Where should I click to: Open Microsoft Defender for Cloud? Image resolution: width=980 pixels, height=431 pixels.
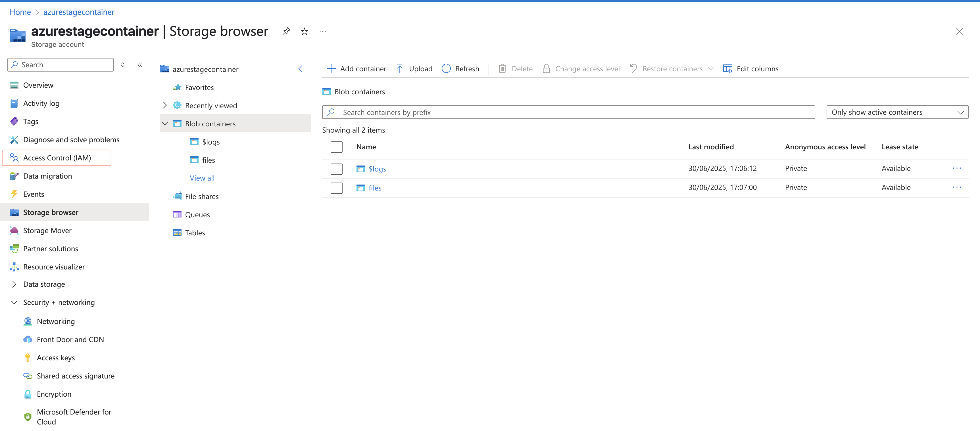pos(74,417)
